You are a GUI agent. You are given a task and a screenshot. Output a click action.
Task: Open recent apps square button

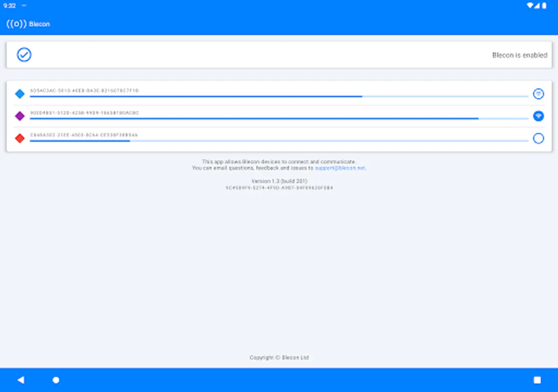click(x=537, y=380)
